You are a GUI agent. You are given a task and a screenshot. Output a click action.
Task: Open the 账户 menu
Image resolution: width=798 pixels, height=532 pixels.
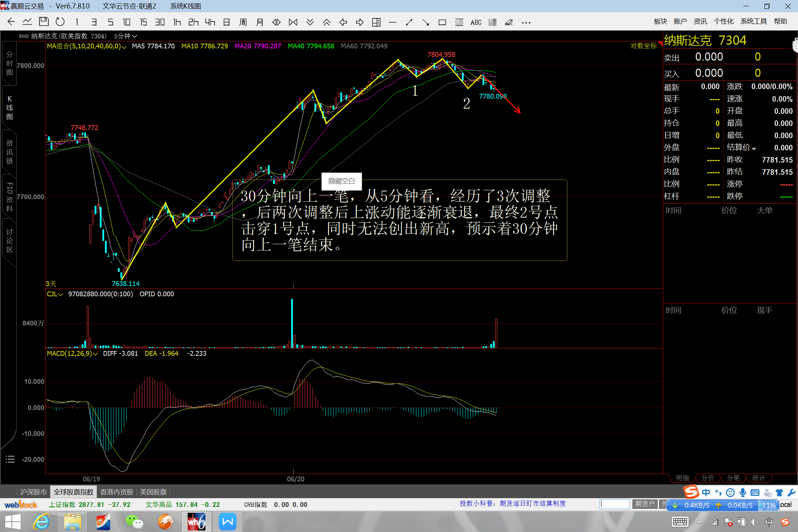coord(680,21)
